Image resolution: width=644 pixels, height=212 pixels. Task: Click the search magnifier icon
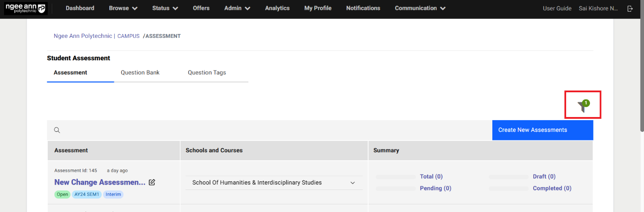57,130
